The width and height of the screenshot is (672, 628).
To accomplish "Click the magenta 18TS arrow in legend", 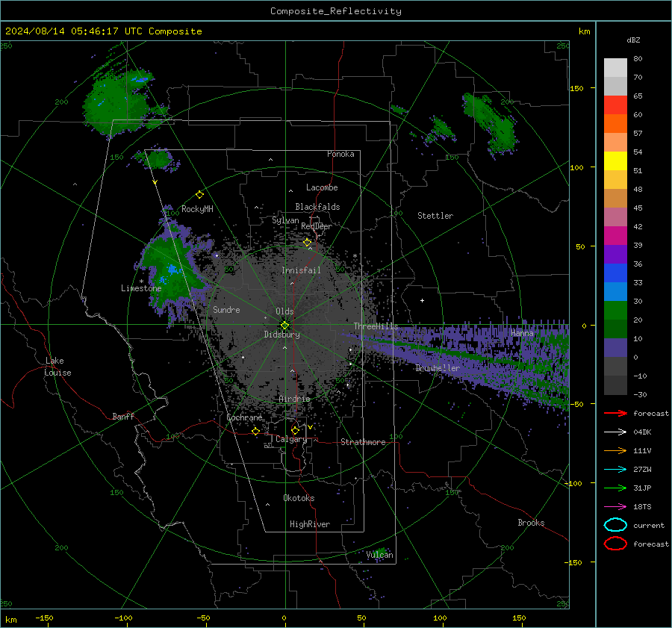I will point(615,507).
